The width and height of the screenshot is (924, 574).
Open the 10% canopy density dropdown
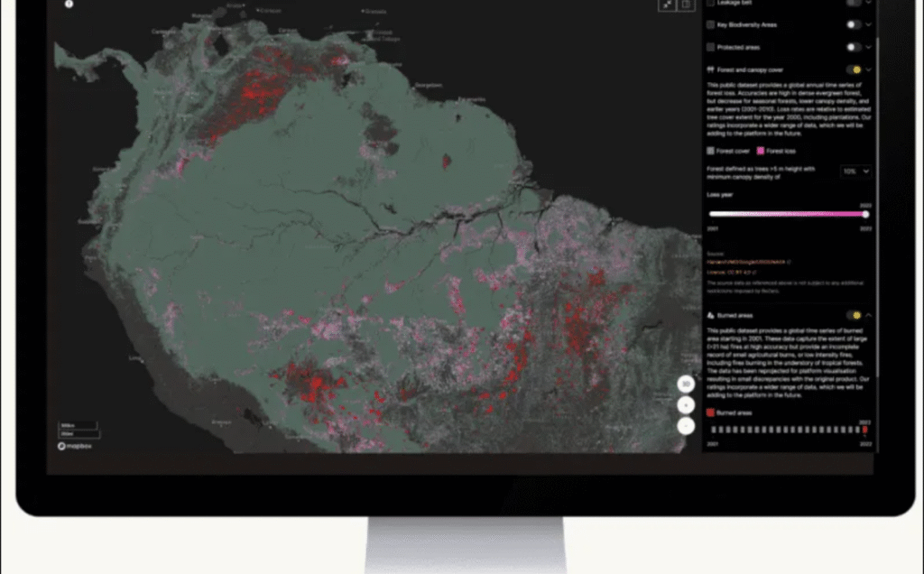point(855,171)
